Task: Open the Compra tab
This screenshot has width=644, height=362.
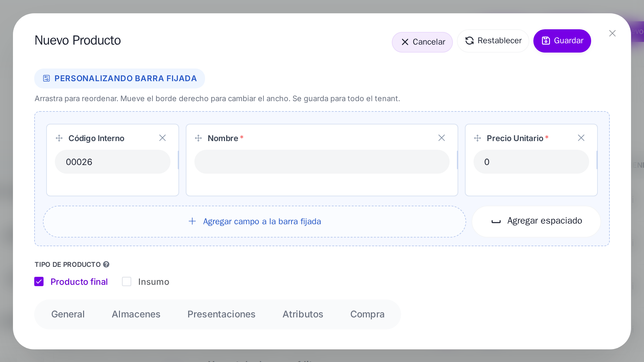Action: click(367, 314)
